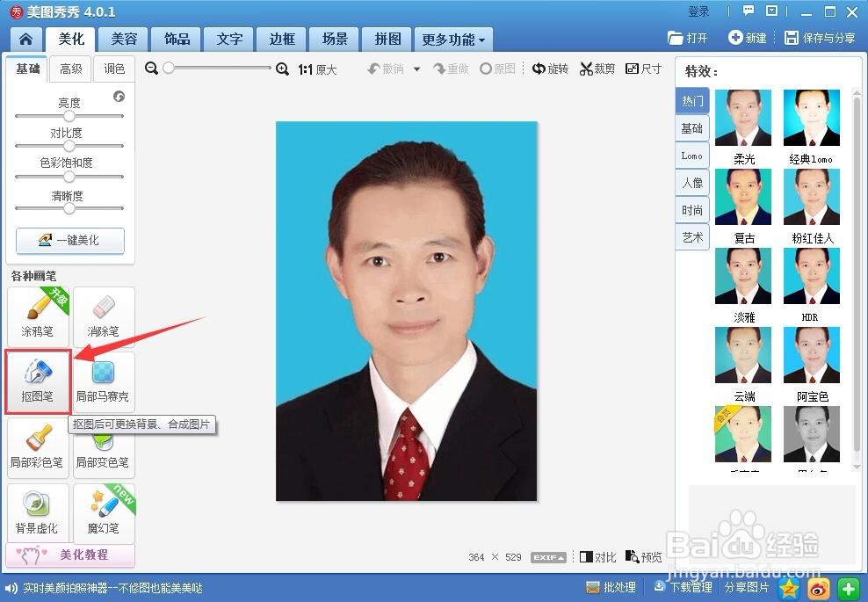Click the 尺寸 resize icon
Viewport: 868px width, 602px height.
644,68
